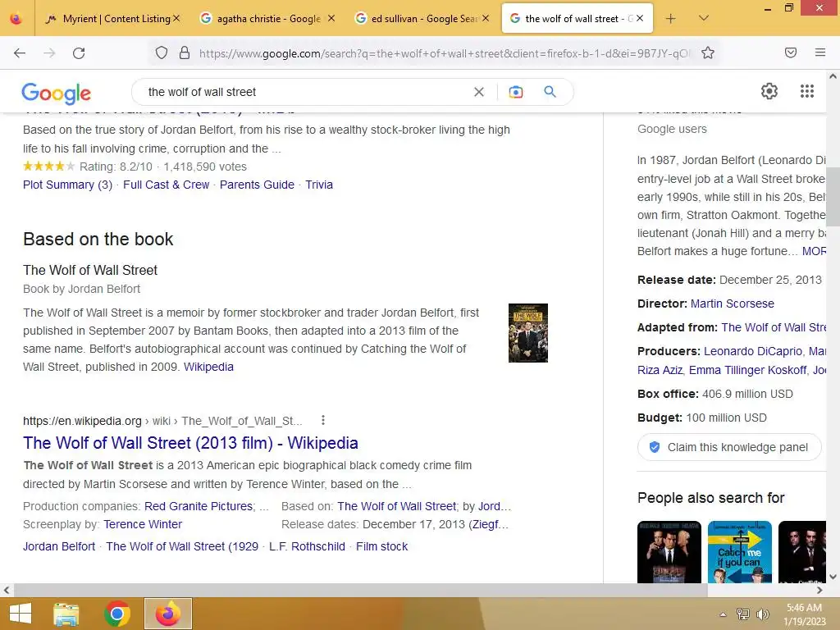Open the Riza Aziz producer link
The image size is (840, 630).
pyautogui.click(x=660, y=370)
